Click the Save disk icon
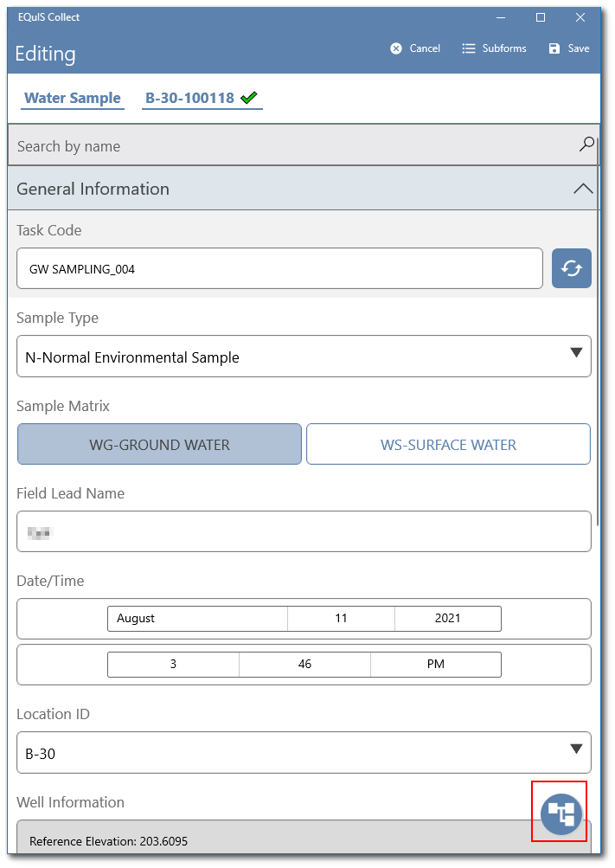The width and height of the screenshot is (615, 868). point(554,48)
